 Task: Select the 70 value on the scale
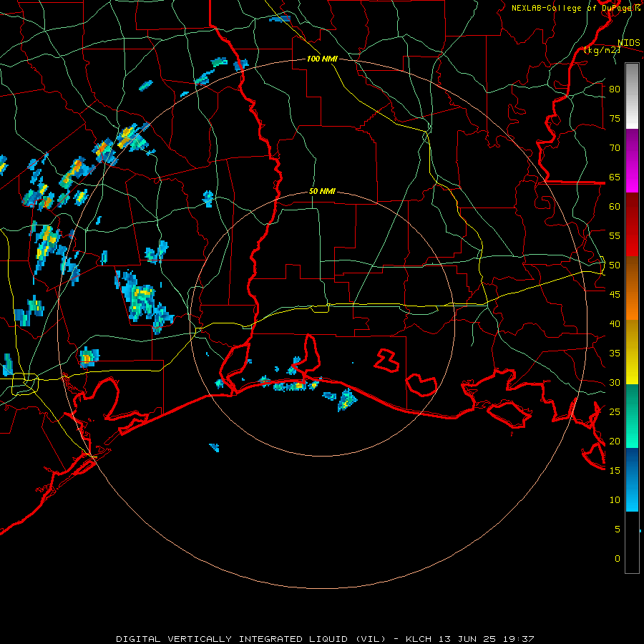point(615,148)
